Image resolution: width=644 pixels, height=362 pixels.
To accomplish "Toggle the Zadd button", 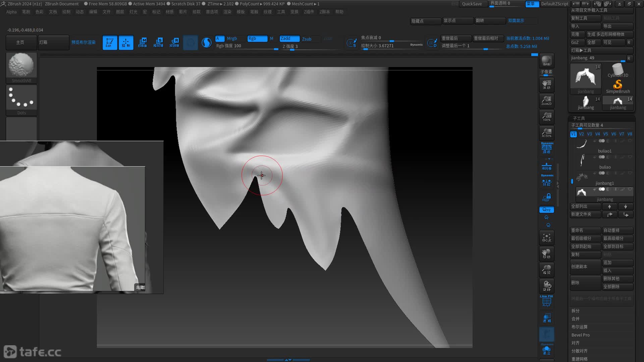I will tap(289, 39).
